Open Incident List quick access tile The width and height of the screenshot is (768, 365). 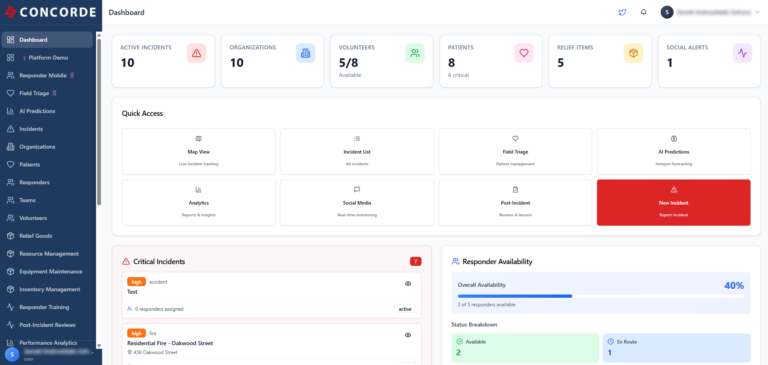coord(357,151)
